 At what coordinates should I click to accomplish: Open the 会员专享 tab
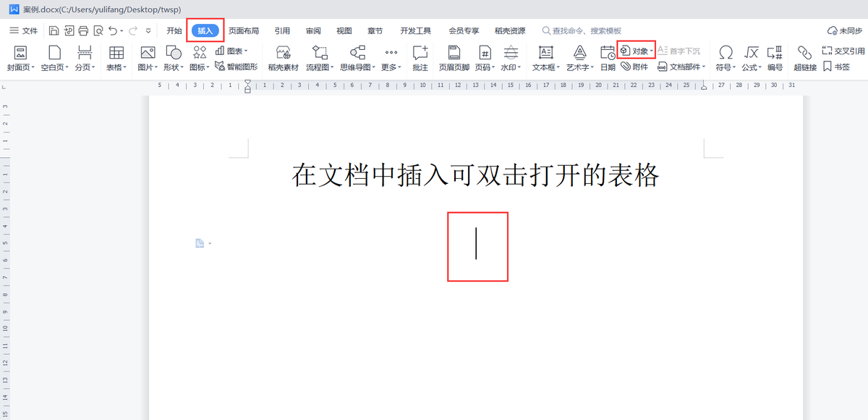(464, 30)
